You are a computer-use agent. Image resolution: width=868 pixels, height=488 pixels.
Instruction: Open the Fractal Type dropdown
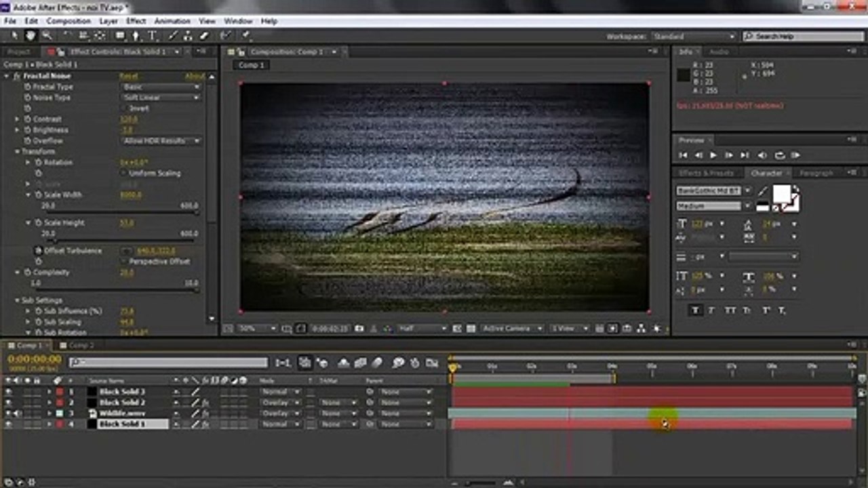pyautogui.click(x=161, y=87)
